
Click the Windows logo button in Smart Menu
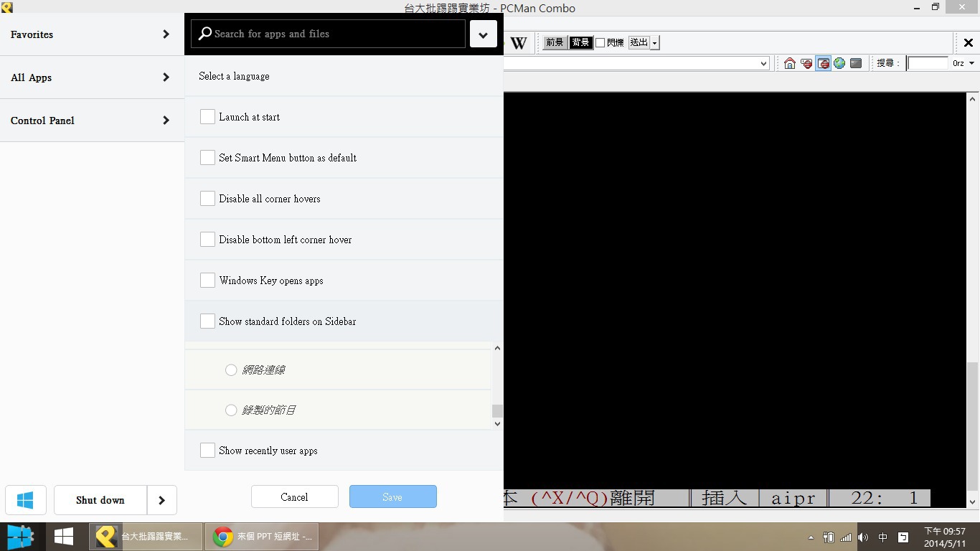point(25,500)
